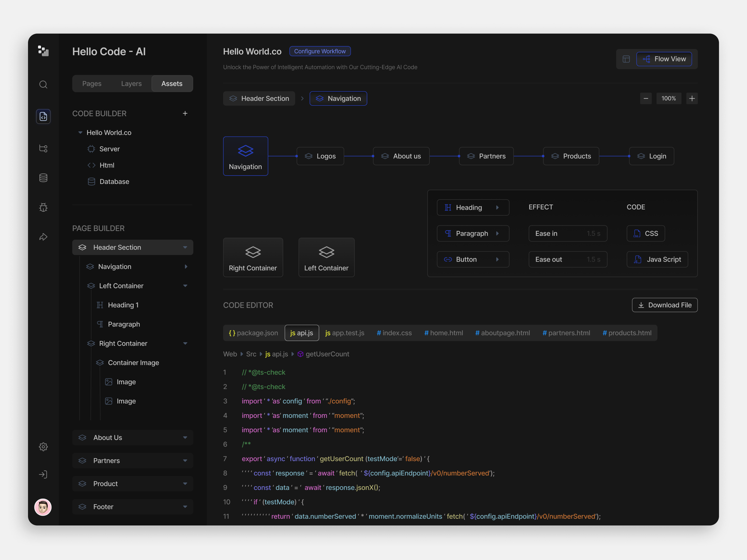Collapse the Hello World.co tree item
This screenshot has height=560, width=747.
click(x=80, y=132)
